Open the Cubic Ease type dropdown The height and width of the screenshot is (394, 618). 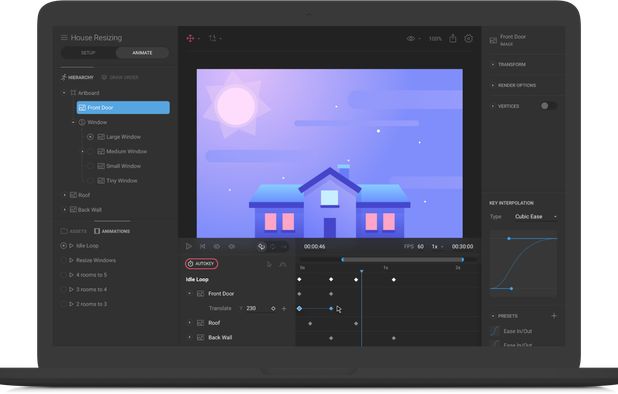tap(536, 216)
